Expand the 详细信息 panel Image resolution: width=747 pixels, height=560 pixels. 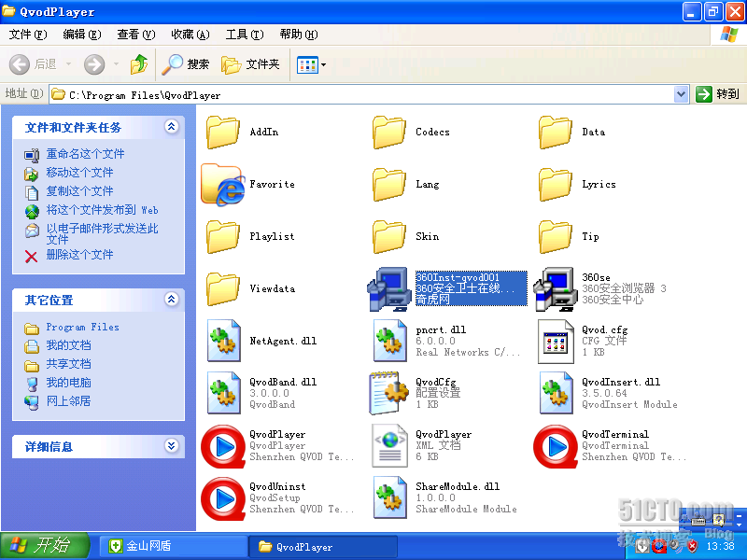pos(172,446)
